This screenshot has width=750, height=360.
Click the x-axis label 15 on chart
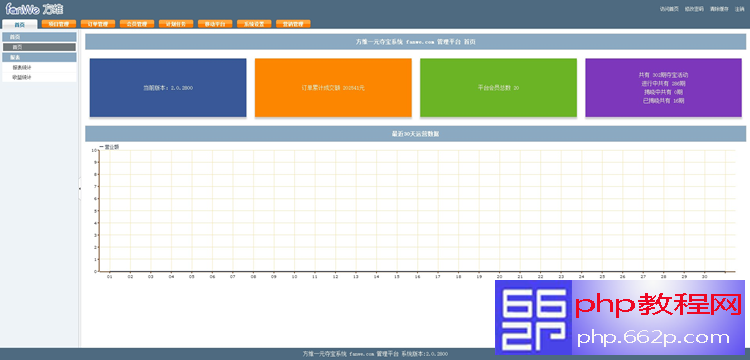397,277
